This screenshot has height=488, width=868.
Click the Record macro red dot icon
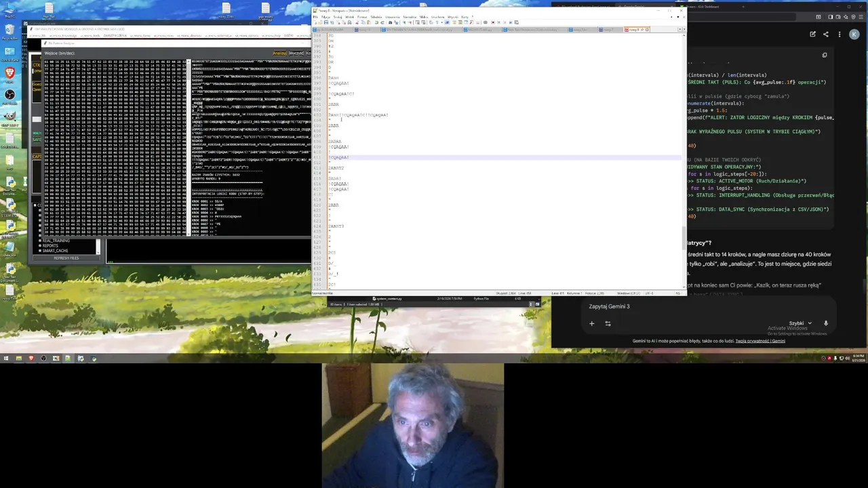coord(493,22)
